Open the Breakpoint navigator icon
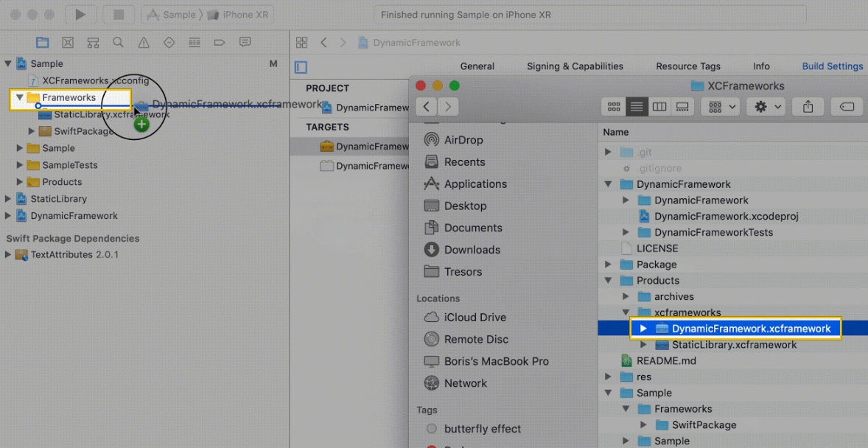 tap(220, 42)
